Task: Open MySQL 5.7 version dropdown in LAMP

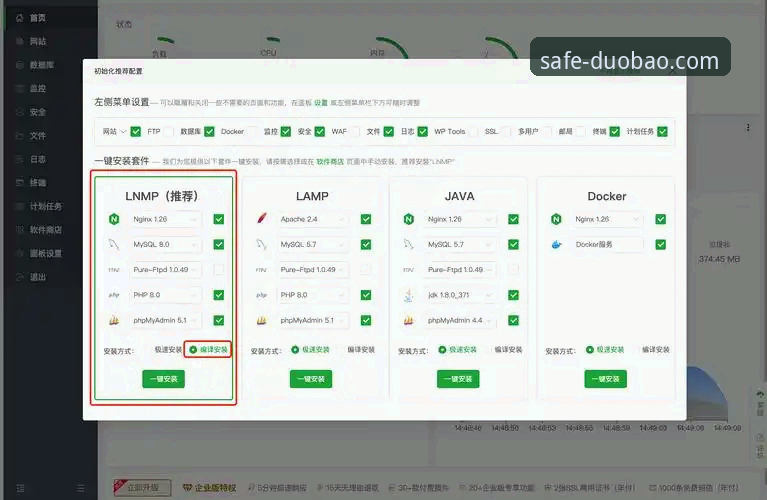Action: click(x=312, y=244)
